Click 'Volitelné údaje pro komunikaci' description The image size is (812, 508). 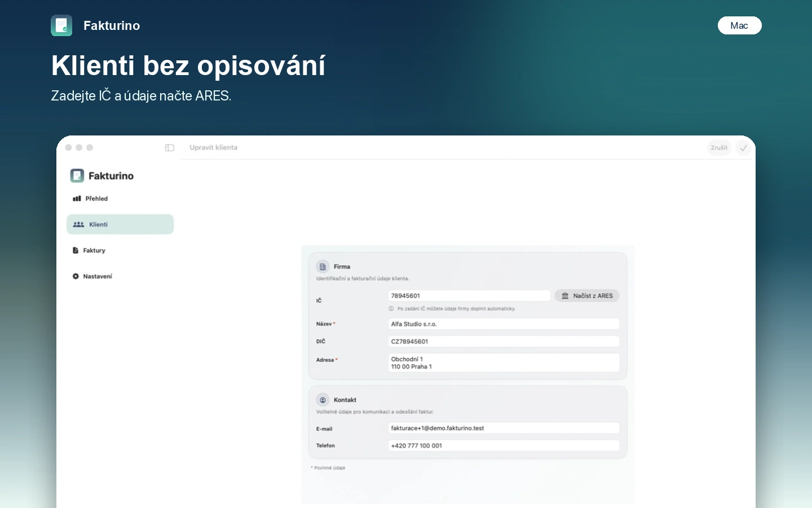pyautogui.click(x=375, y=412)
